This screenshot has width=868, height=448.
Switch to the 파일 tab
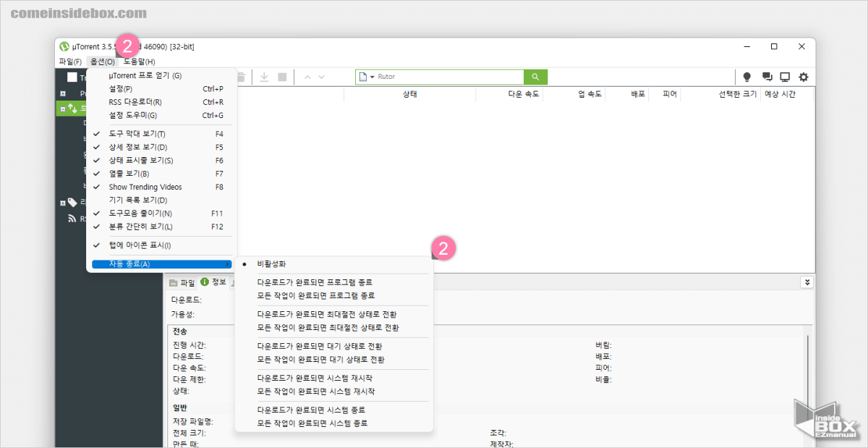pyautogui.click(x=182, y=282)
